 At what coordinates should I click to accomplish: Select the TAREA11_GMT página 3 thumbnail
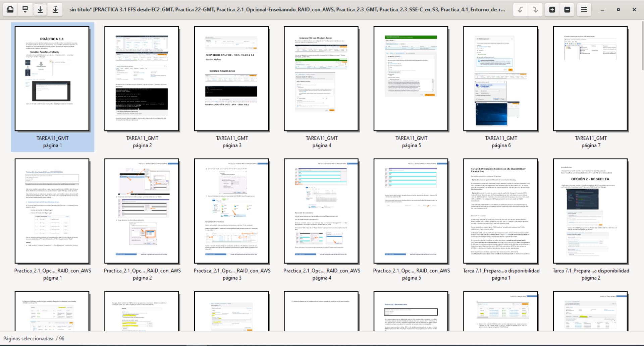click(x=231, y=78)
